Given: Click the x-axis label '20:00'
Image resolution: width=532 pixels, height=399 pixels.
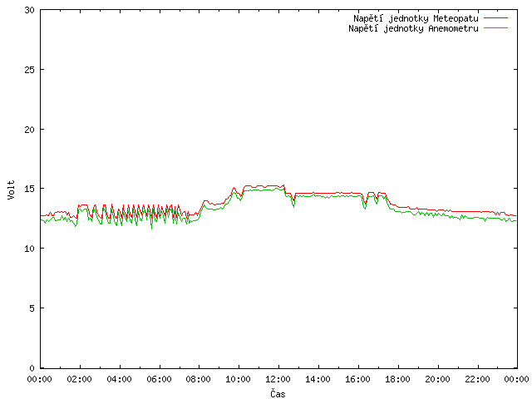Looking at the screenshot, I should pyautogui.click(x=438, y=379).
